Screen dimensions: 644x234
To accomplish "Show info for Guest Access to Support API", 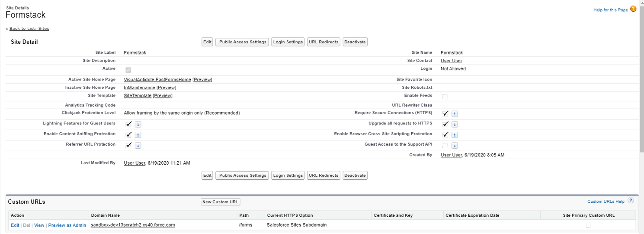I will tap(455, 146).
